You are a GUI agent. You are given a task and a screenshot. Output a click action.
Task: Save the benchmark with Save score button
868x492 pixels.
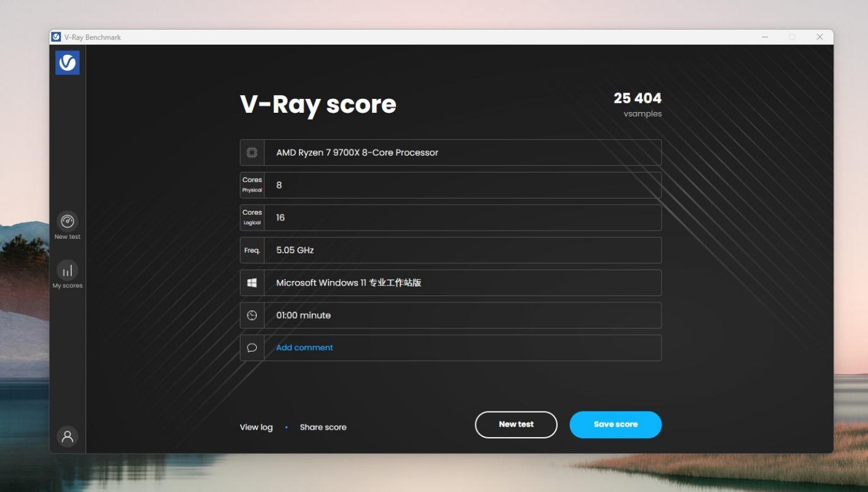click(616, 425)
